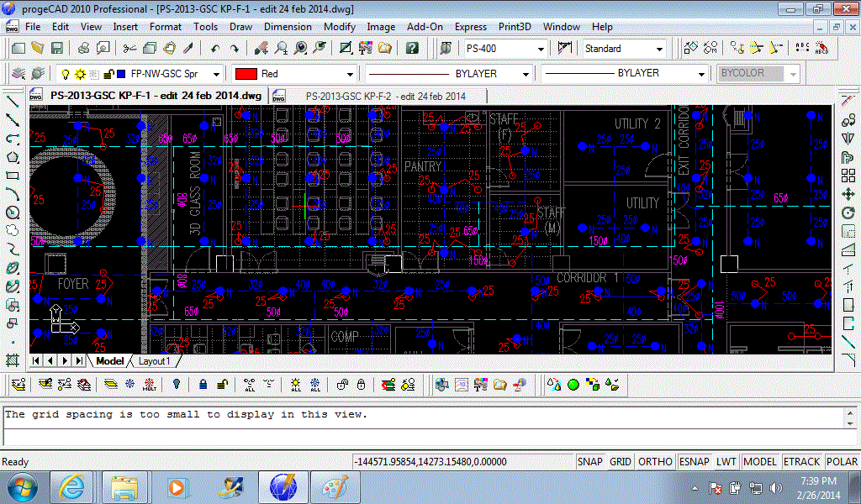
Task: Switch to the Layout1 tab
Action: pyautogui.click(x=154, y=361)
